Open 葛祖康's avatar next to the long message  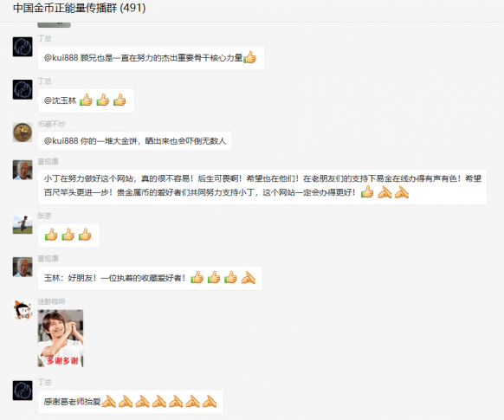tap(23, 170)
